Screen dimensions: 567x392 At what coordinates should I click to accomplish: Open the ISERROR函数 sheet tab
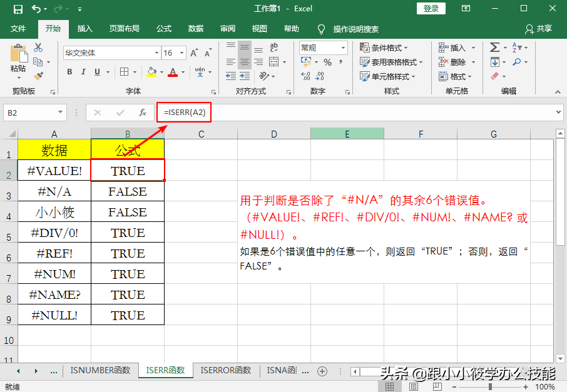click(226, 370)
